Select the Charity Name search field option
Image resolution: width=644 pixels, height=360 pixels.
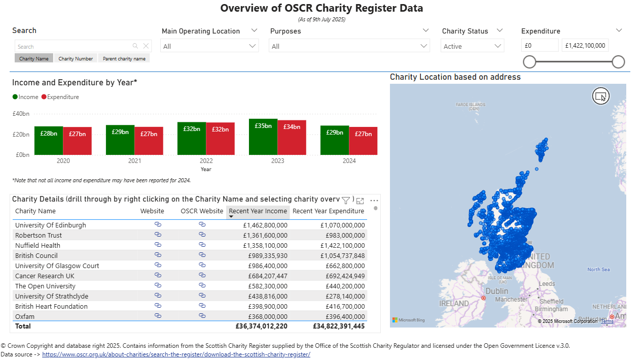point(34,58)
